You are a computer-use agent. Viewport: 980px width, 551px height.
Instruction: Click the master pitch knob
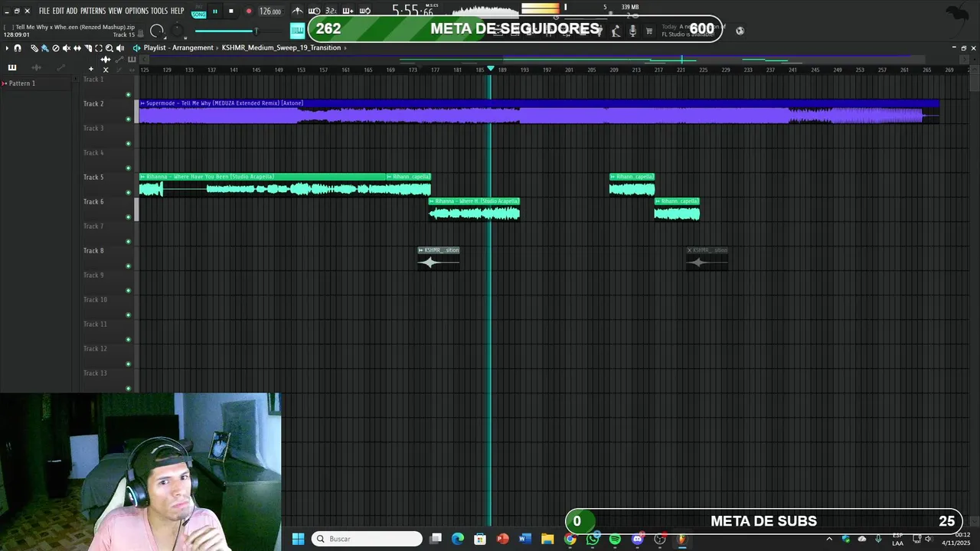click(x=177, y=31)
